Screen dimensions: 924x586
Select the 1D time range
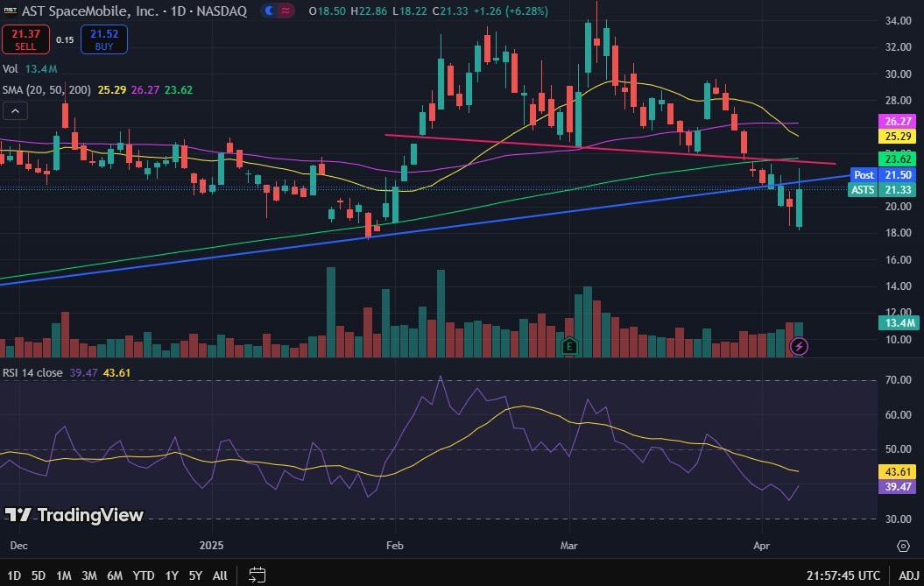click(x=13, y=575)
